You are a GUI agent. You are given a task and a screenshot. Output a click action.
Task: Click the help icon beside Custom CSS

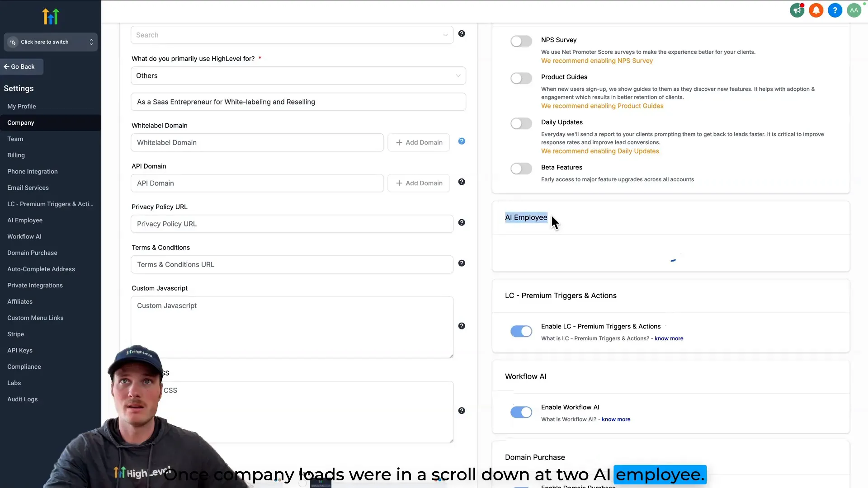[x=462, y=410]
